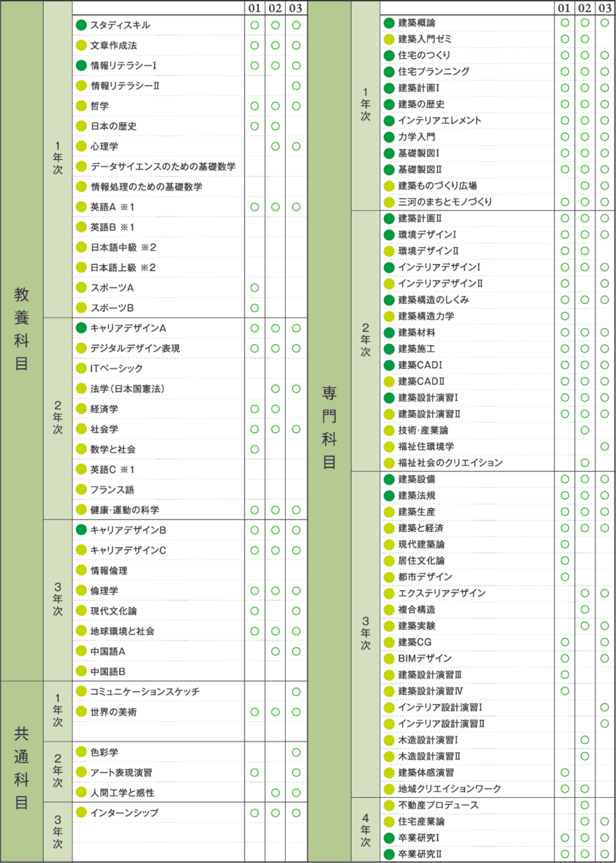Click the dark green dot beside スタディスキル
Image resolution: width=616 pixels, height=863 pixels.
(81, 25)
